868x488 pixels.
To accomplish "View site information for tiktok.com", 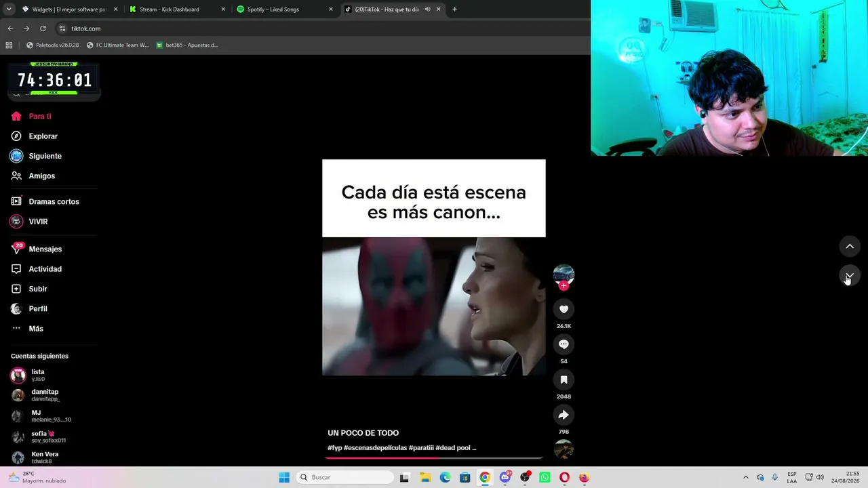I will click(62, 28).
